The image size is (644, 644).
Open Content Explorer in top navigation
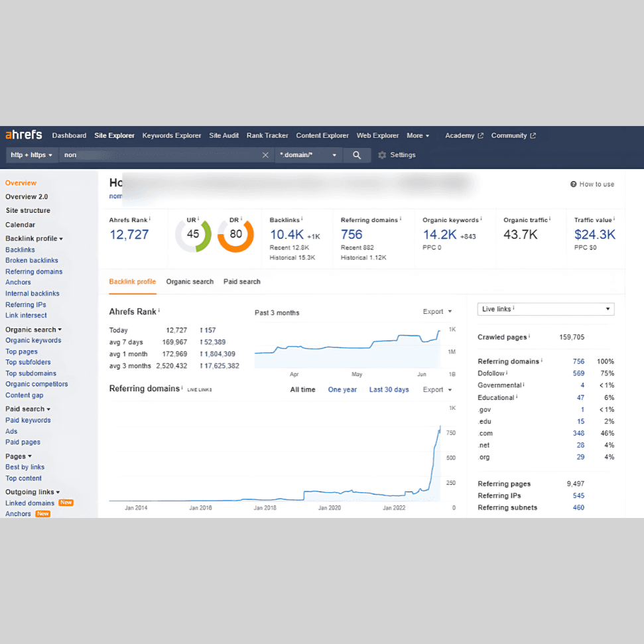(322, 135)
